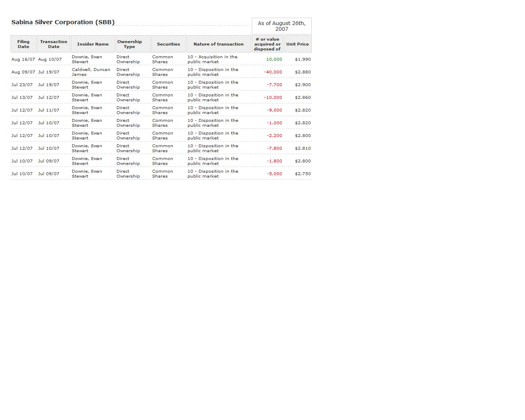Screen dimensions: 525x420
Task: Select the -40,000 disposed value
Action: click(x=273, y=72)
